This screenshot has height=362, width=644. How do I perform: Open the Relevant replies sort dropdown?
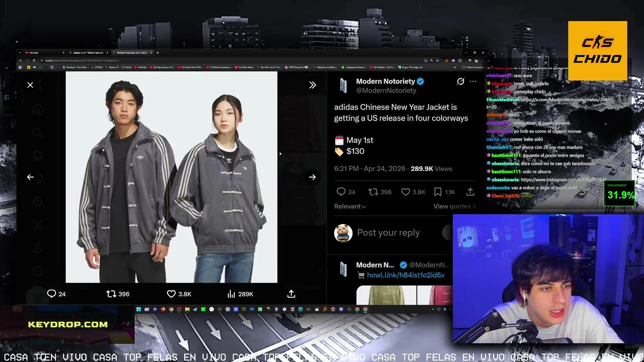pos(350,206)
